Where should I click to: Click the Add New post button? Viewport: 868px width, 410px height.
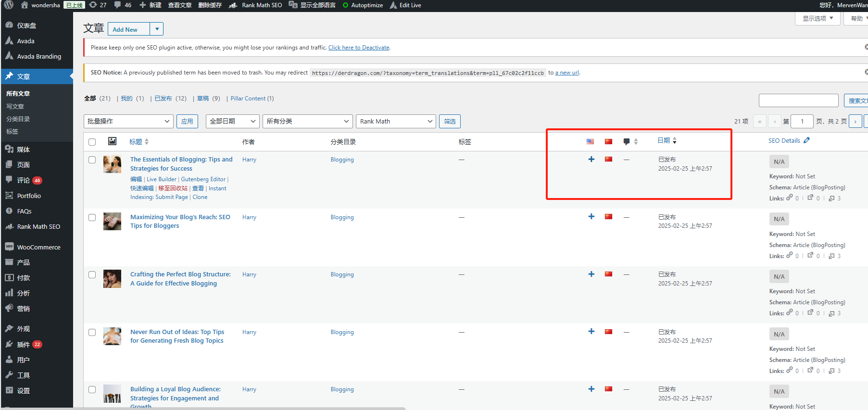click(x=128, y=29)
